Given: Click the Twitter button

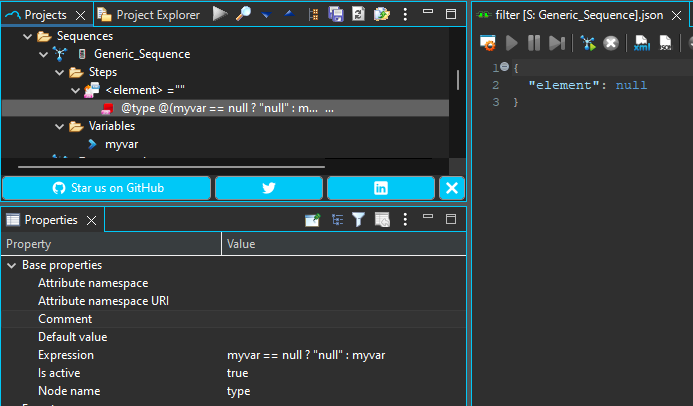Looking at the screenshot, I should click(x=268, y=188).
